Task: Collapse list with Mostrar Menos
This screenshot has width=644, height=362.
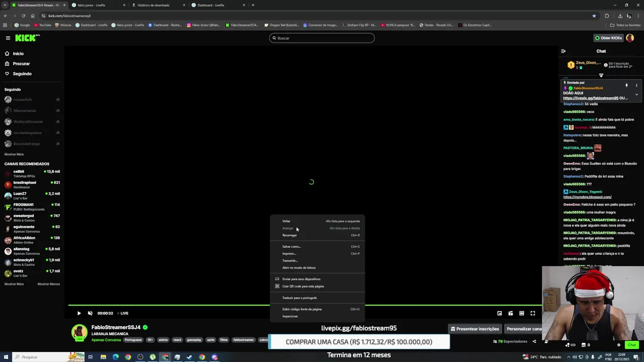Action: point(49,284)
